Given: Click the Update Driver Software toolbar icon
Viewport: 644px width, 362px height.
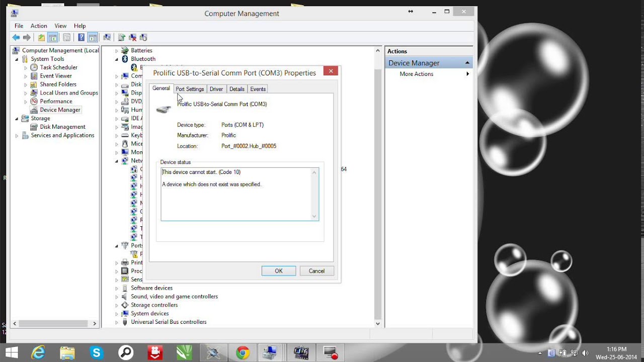Looking at the screenshot, I should pos(121,37).
